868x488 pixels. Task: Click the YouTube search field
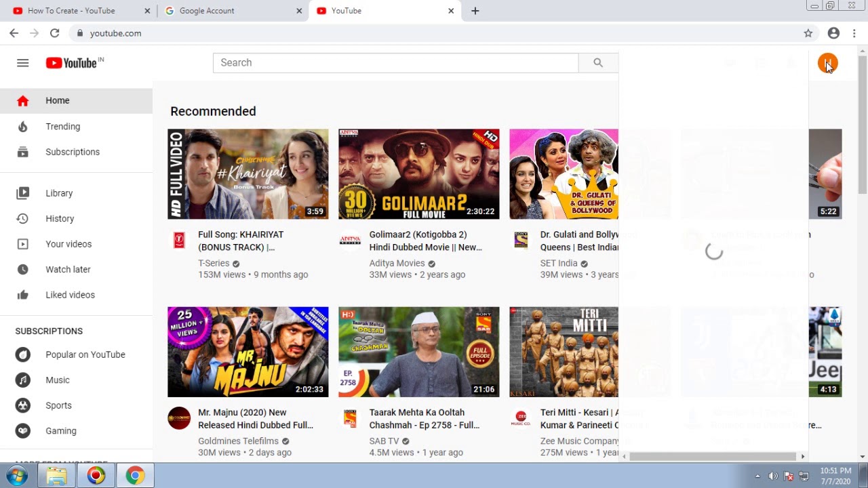pos(395,62)
